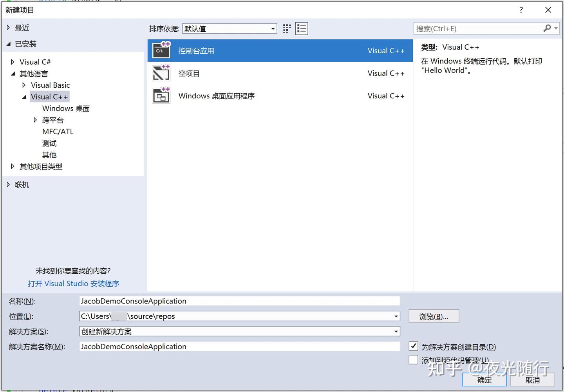Select MFC/ATL in the tree
Image resolution: width=564 pixels, height=392 pixels.
coord(58,132)
